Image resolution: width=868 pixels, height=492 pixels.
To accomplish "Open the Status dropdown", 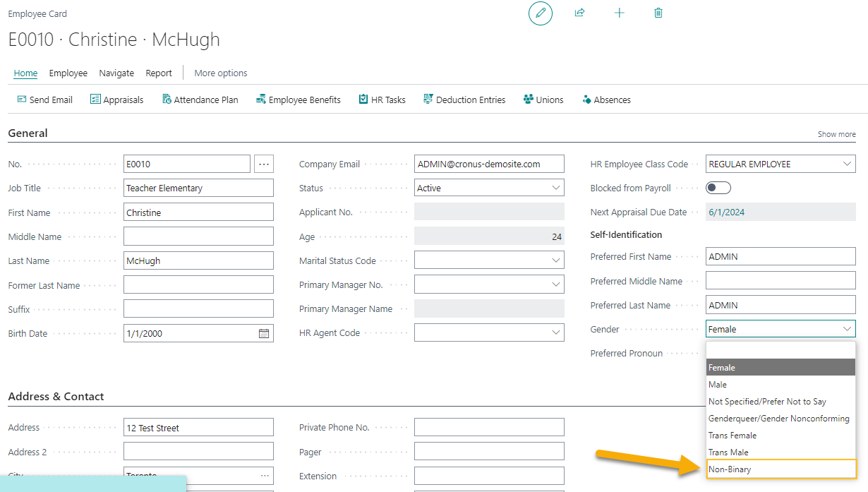I will pos(555,187).
